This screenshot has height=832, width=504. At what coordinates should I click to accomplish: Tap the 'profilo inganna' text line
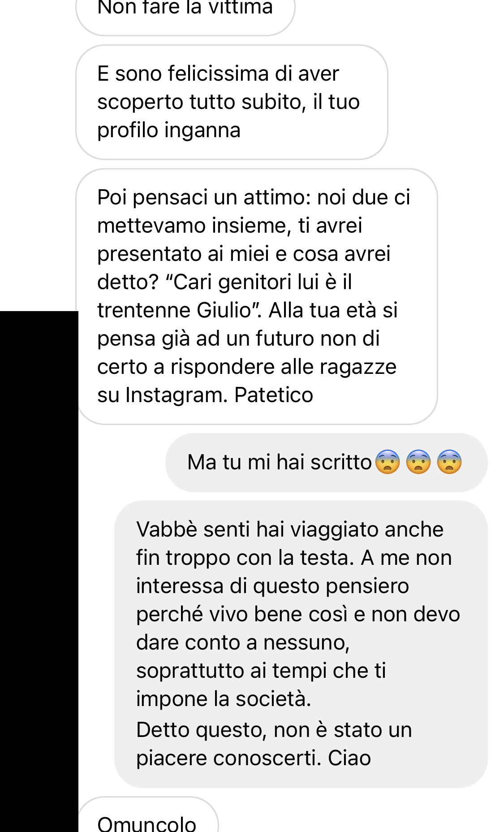(169, 130)
